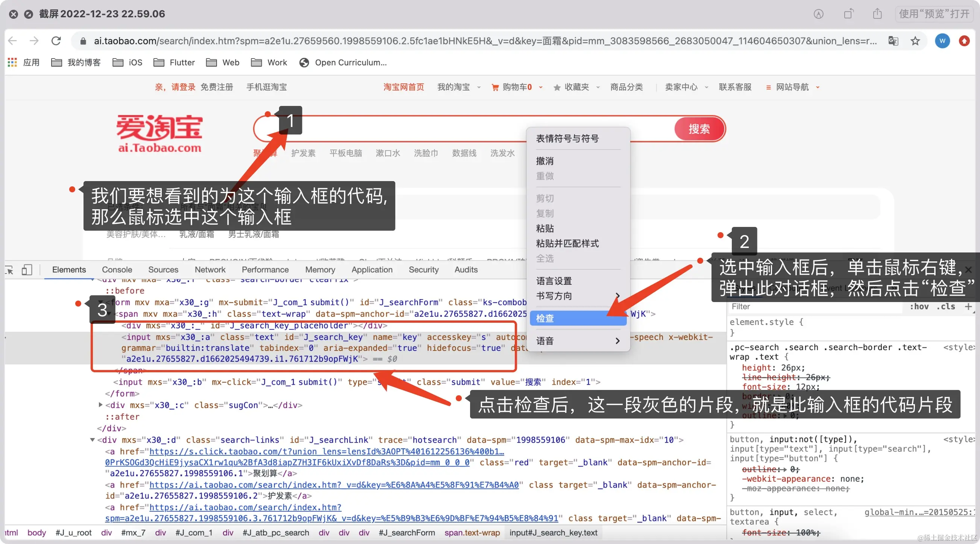The image size is (980, 544).
Task: Toggle the :hov element state option
Action: coord(919,307)
